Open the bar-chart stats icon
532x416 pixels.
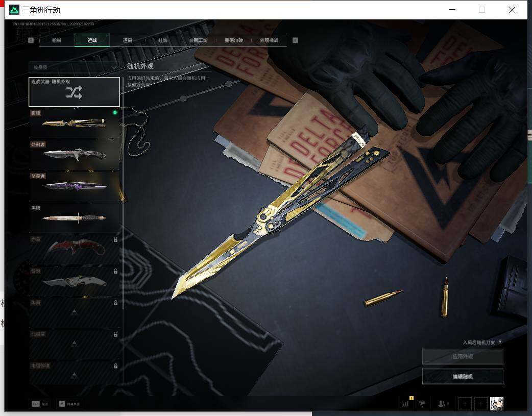tap(405, 403)
